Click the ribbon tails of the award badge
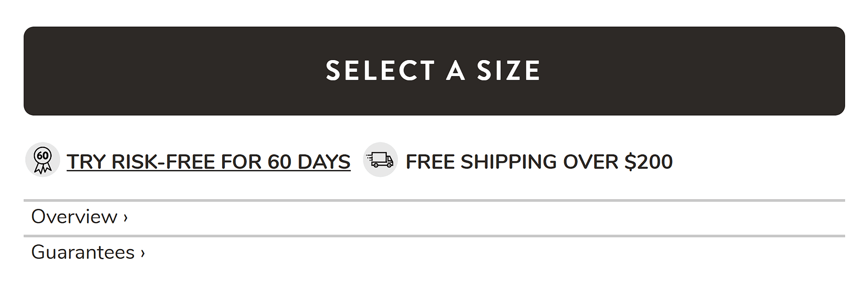 click(x=43, y=169)
